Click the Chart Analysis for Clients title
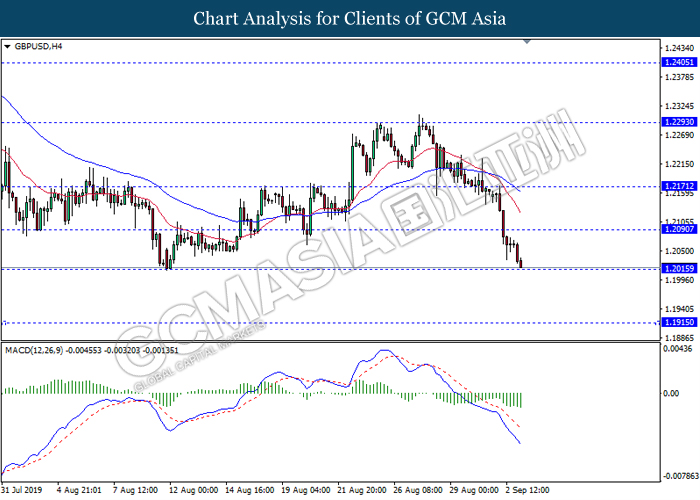This screenshot has width=700, height=500. point(350,19)
